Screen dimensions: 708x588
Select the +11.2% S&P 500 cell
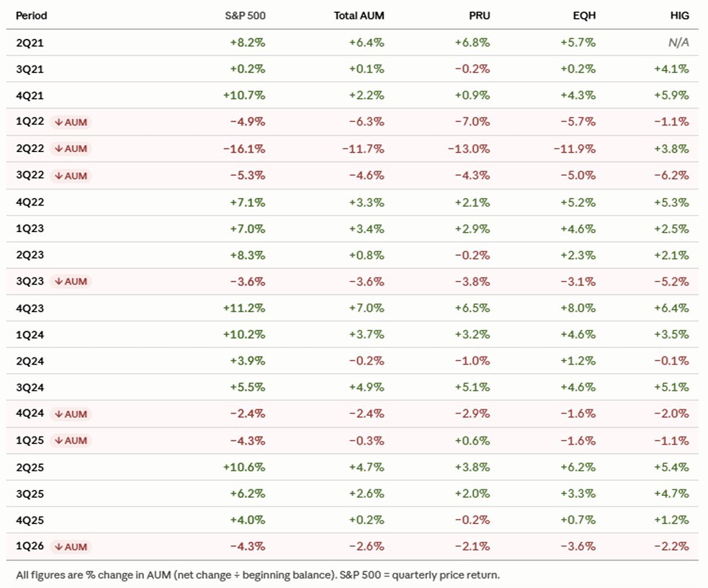coord(244,308)
